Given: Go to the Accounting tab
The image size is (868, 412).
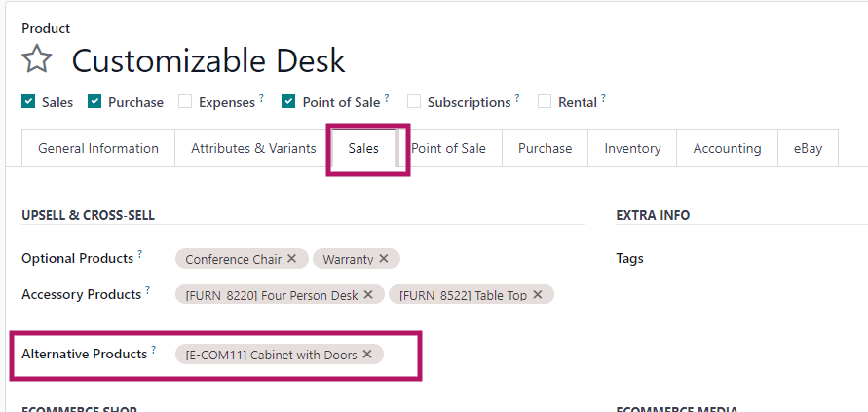Looking at the screenshot, I should (x=727, y=148).
